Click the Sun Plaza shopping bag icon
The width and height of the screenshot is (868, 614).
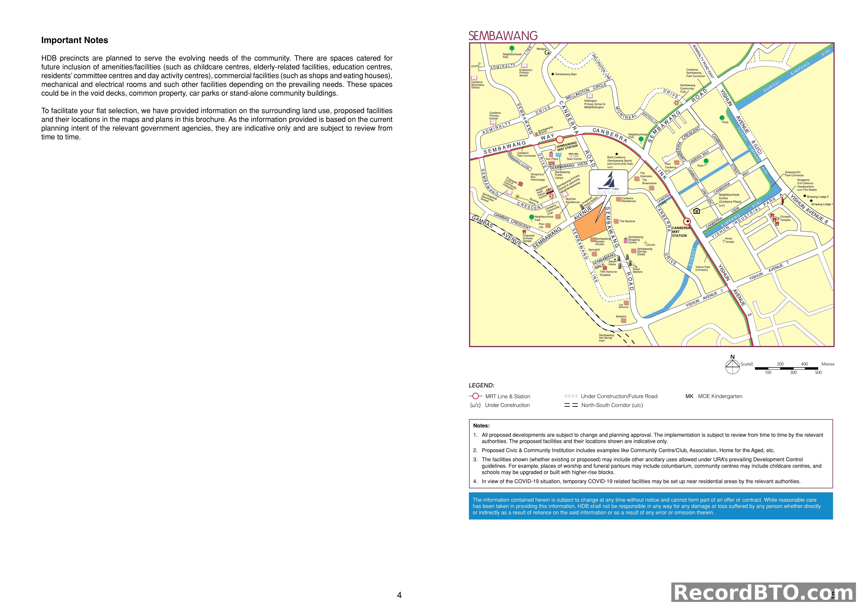click(551, 154)
